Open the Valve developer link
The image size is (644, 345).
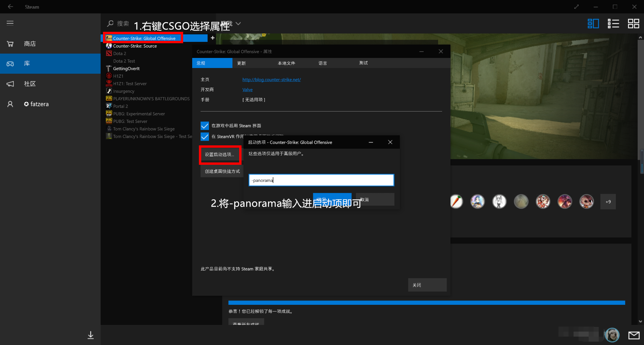click(248, 90)
